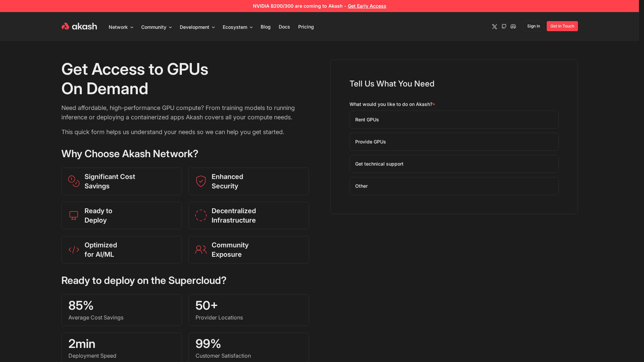Click the Get in Touch button
The image size is (644, 362).
(x=562, y=26)
